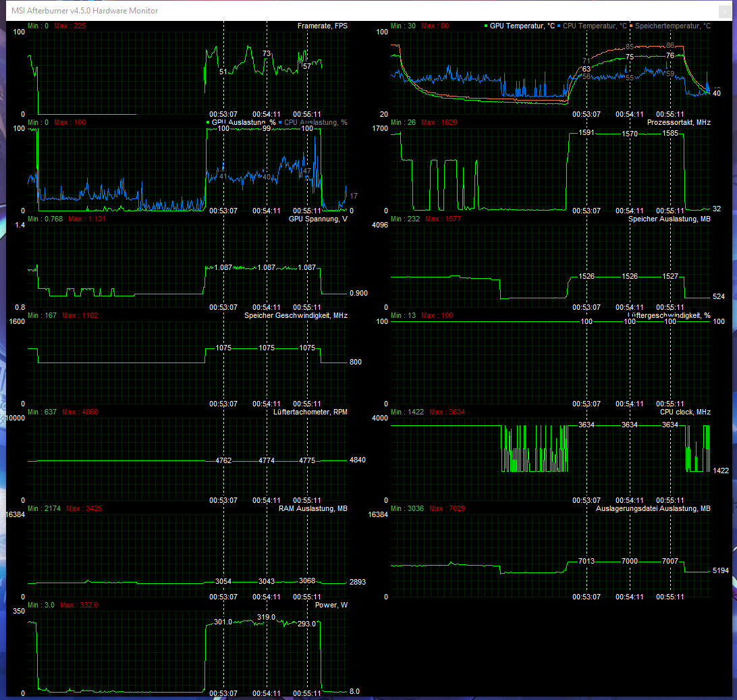Select the Lüftertachometer, RPM graph label
This screenshot has height=700, width=737.
pos(310,412)
